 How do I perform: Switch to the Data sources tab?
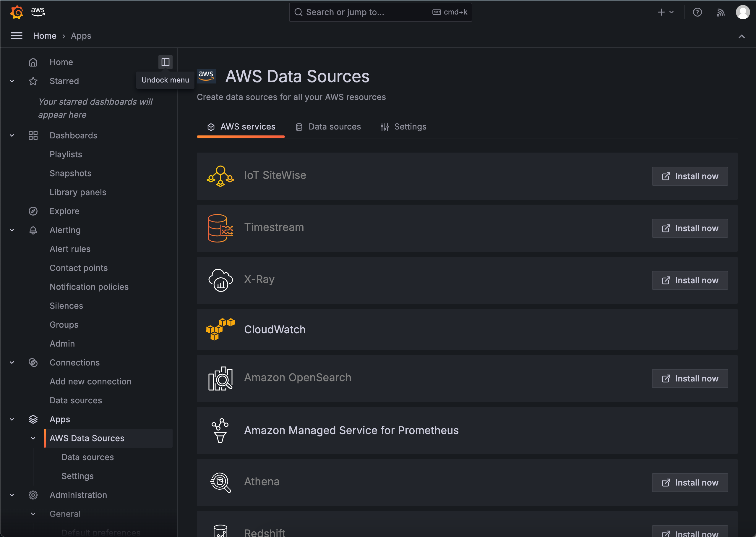coord(328,127)
